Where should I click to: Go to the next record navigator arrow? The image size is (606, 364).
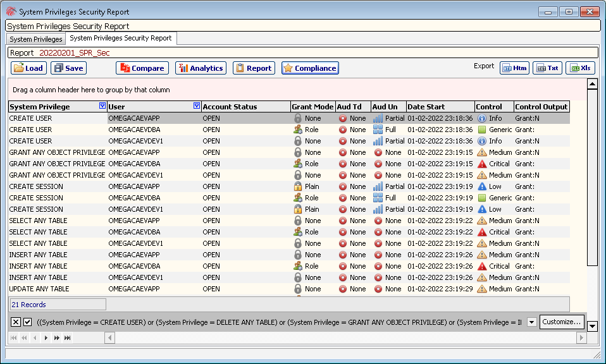pos(46,337)
